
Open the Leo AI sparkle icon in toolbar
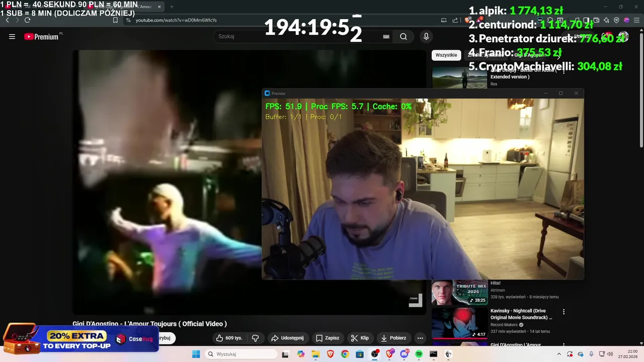(606, 20)
